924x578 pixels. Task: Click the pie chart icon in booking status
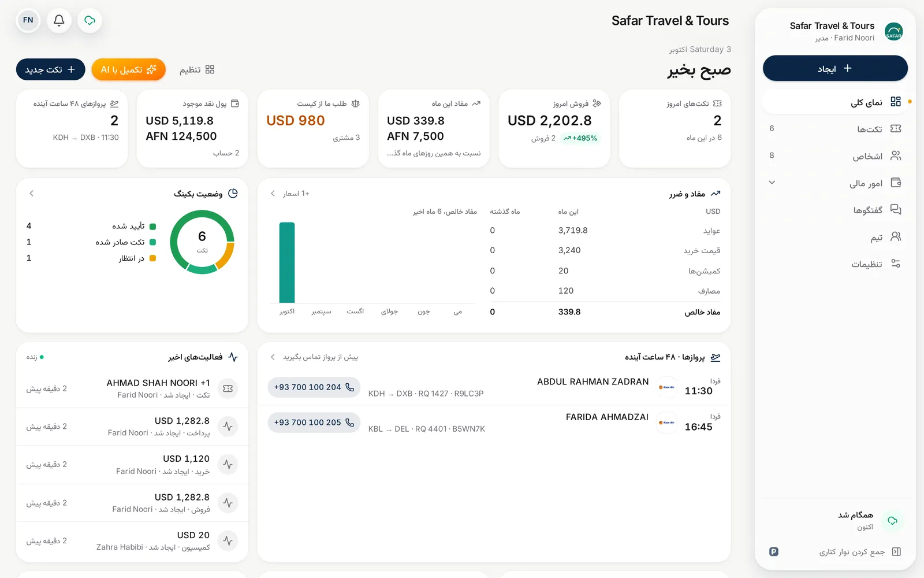click(x=233, y=194)
